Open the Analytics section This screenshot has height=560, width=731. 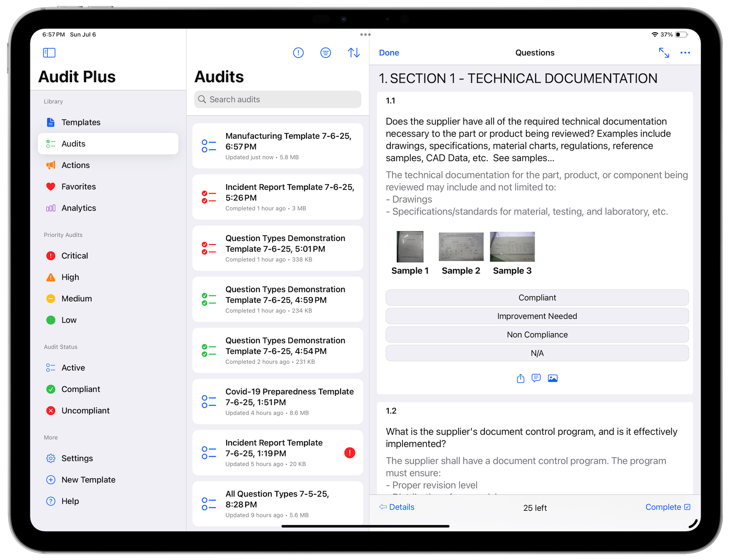click(108, 208)
